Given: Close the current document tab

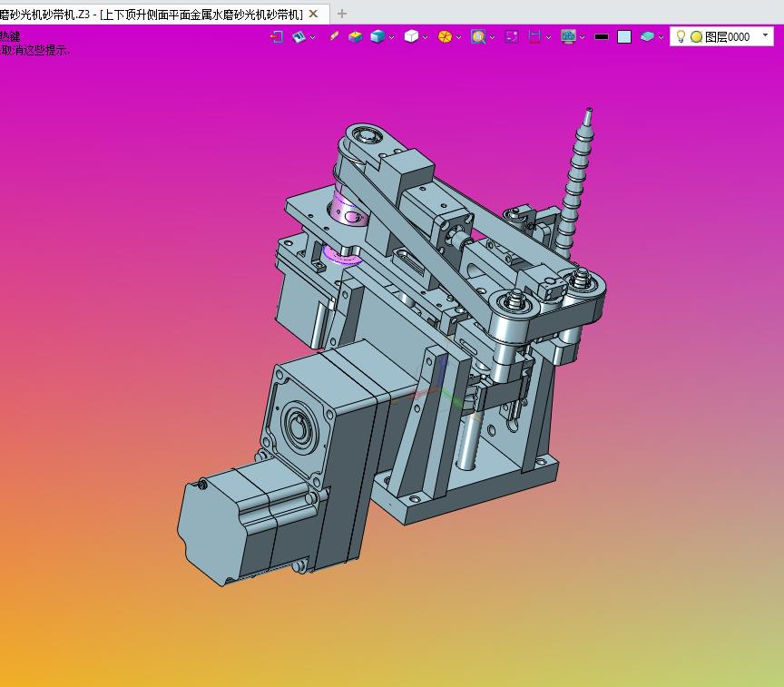Looking at the screenshot, I should (313, 14).
